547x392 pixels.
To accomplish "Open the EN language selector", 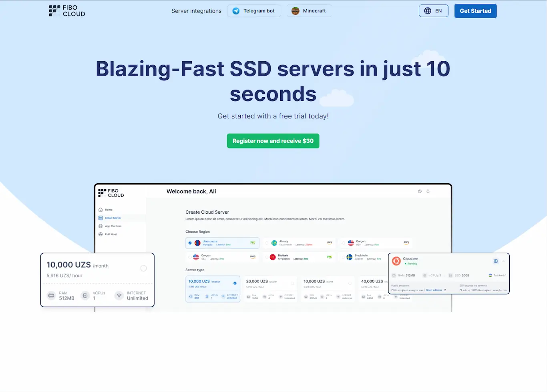I will point(433,11).
